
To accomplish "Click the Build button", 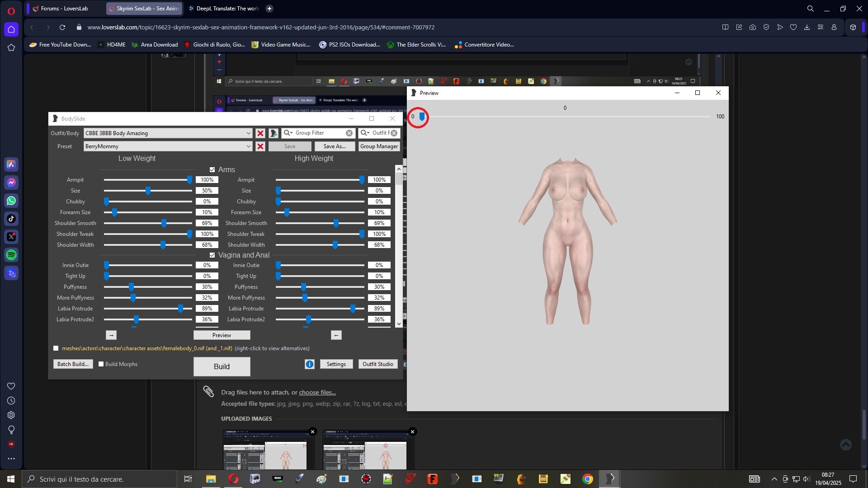I will coord(222,366).
